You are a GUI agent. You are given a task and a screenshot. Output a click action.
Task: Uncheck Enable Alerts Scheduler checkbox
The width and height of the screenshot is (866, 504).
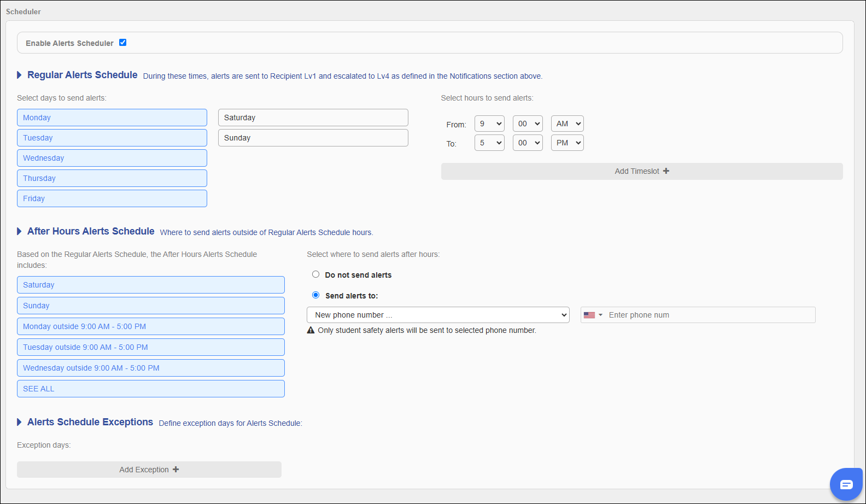122,43
